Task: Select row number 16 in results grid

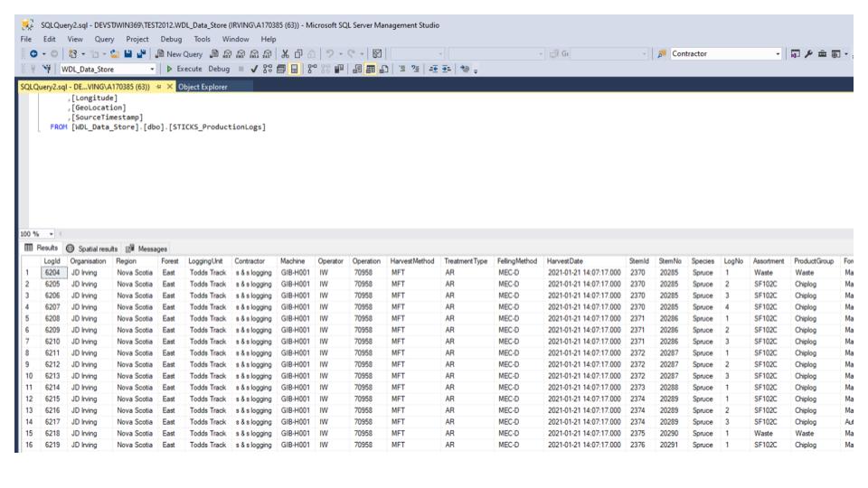Action: coord(29,445)
